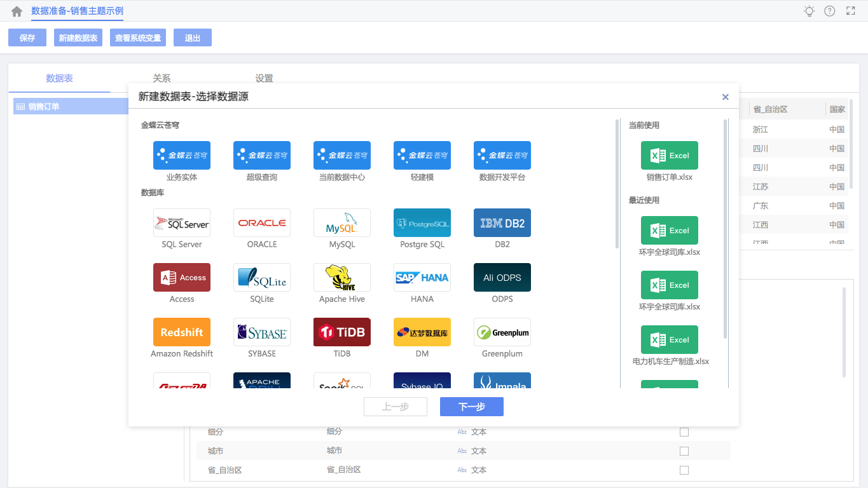
Task: Select the 电力机车生产制造.xlsx Excel file
Action: [x=670, y=340]
